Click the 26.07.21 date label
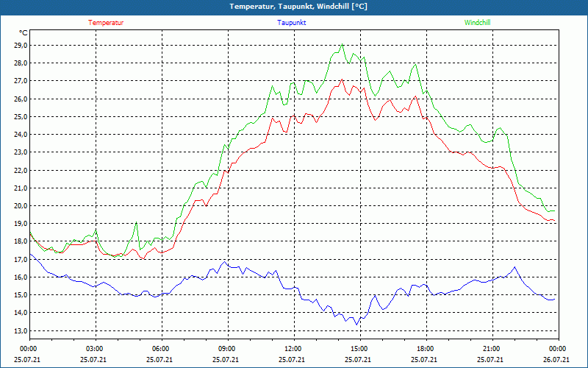This screenshot has height=368, width=588. (557, 360)
